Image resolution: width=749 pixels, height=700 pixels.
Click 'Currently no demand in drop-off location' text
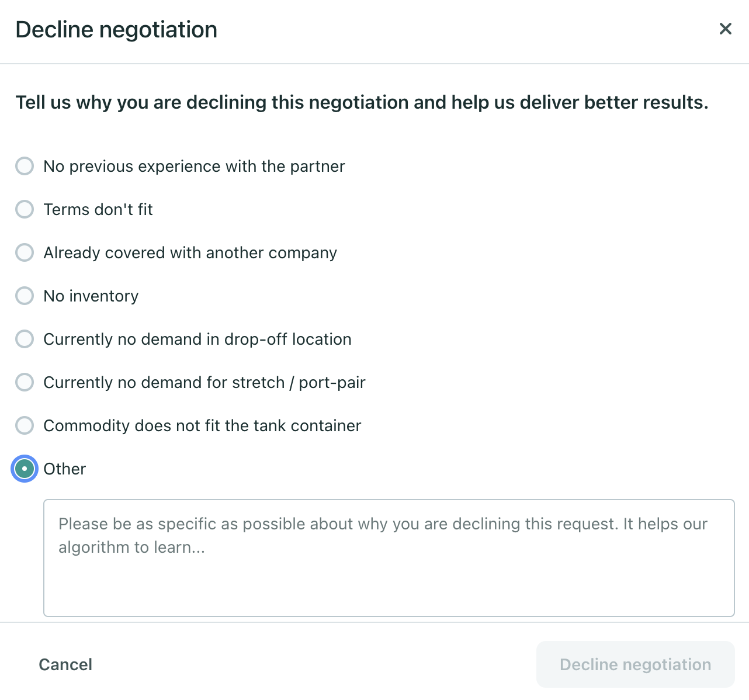pos(197,339)
